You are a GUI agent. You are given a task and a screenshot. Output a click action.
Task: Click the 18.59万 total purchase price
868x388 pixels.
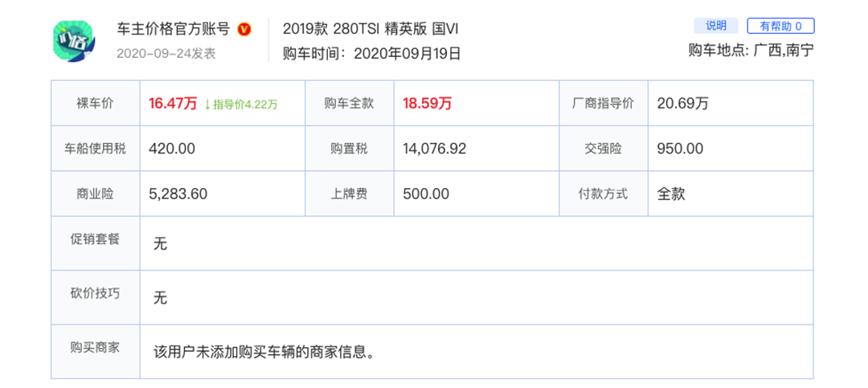pyautogui.click(x=427, y=104)
